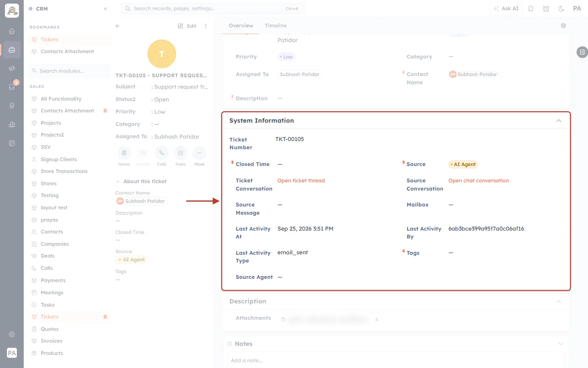The width and height of the screenshot is (588, 368).
Task: Focus the global search records field
Action: point(213,9)
